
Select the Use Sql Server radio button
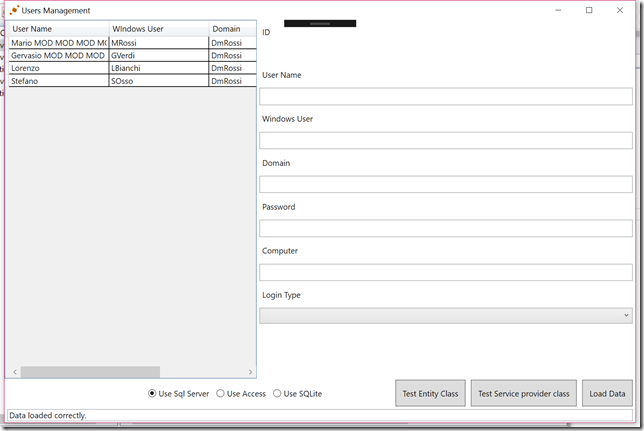point(153,394)
